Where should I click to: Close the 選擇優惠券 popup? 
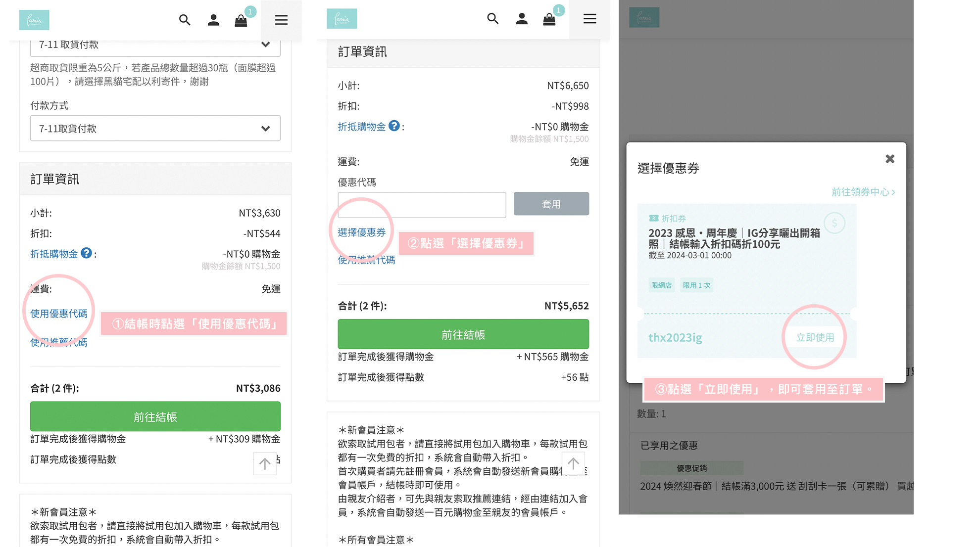tap(890, 159)
